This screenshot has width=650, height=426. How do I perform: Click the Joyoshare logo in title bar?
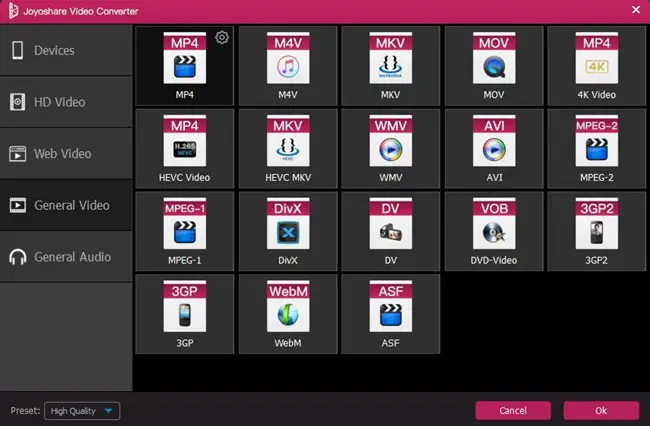click(x=13, y=11)
